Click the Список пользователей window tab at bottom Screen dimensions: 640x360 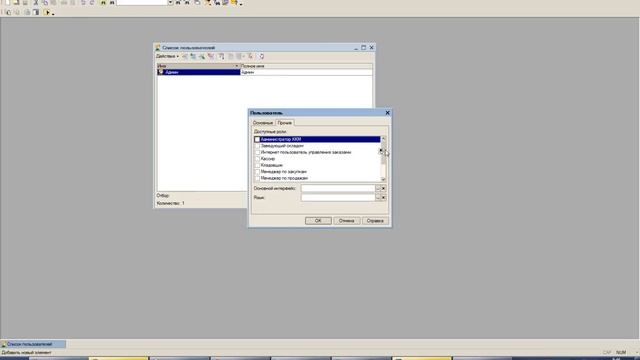[33, 344]
